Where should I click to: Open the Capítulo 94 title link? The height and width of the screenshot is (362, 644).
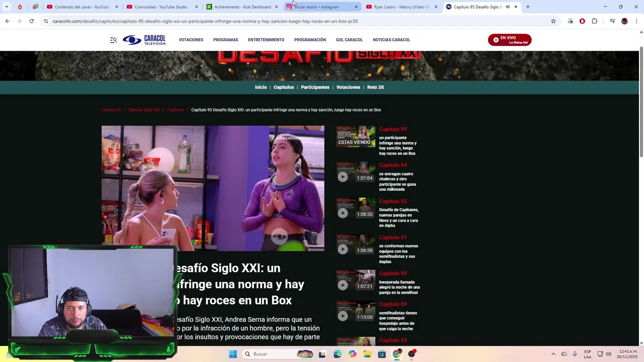393,165
